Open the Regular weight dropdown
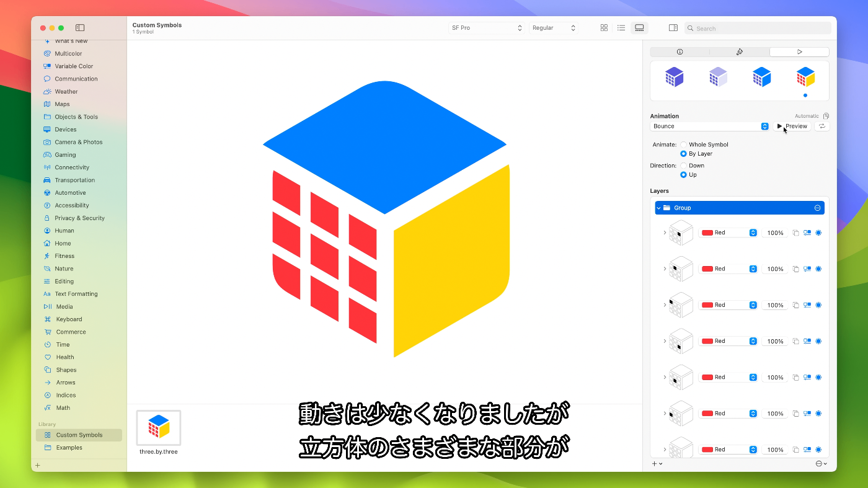 point(554,28)
